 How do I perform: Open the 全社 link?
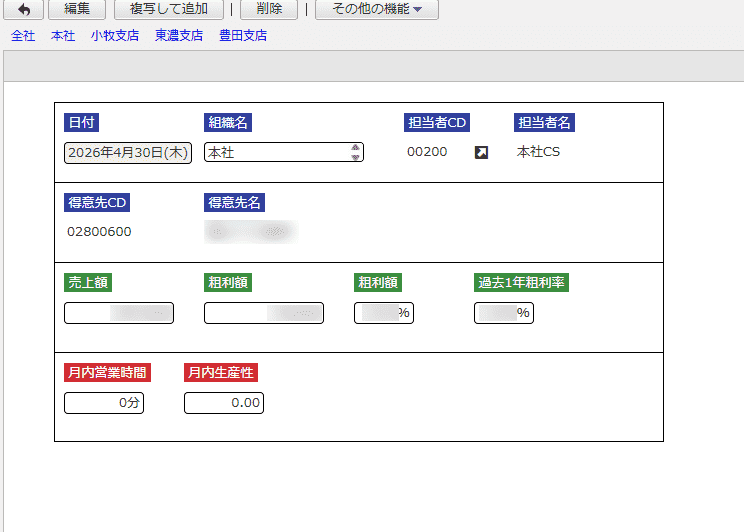[x=23, y=36]
